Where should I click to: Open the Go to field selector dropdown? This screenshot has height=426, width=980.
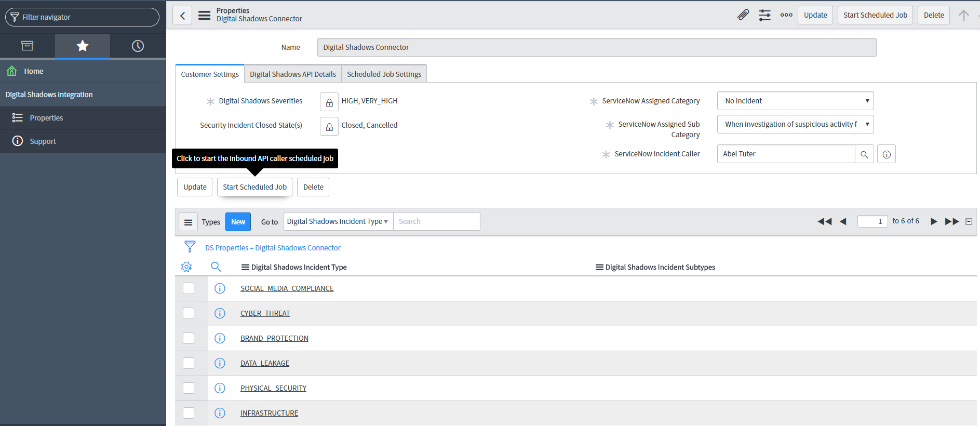click(338, 221)
